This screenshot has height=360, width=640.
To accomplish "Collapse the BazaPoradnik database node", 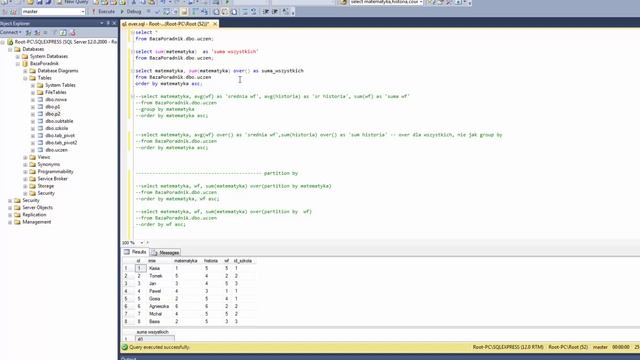I will coord(18,64).
